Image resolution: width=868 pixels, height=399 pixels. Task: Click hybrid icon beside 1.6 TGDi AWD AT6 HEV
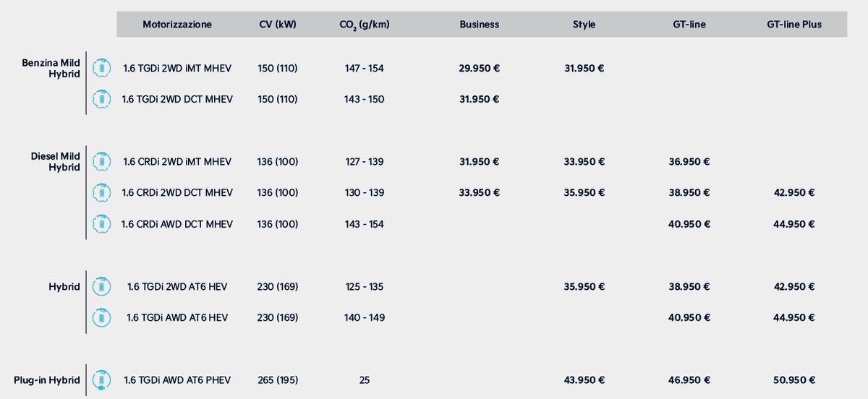(102, 317)
